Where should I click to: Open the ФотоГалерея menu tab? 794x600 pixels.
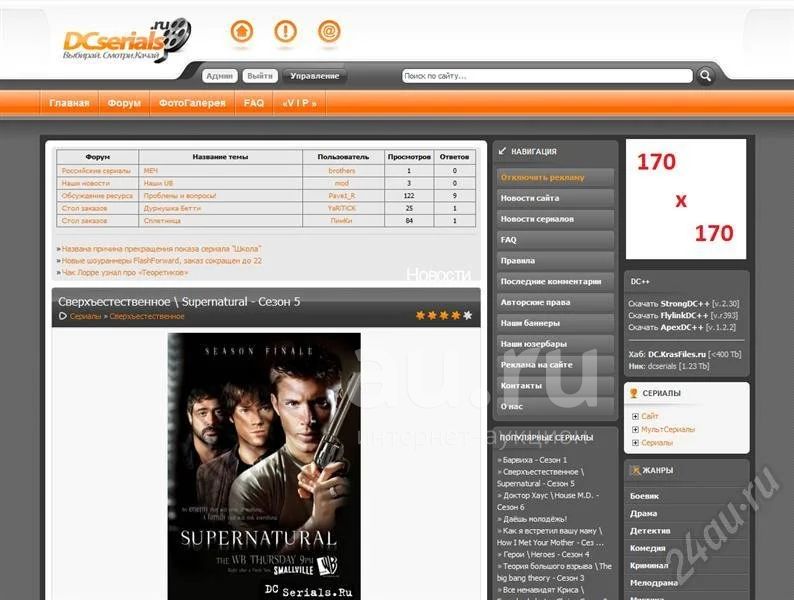pyautogui.click(x=192, y=103)
